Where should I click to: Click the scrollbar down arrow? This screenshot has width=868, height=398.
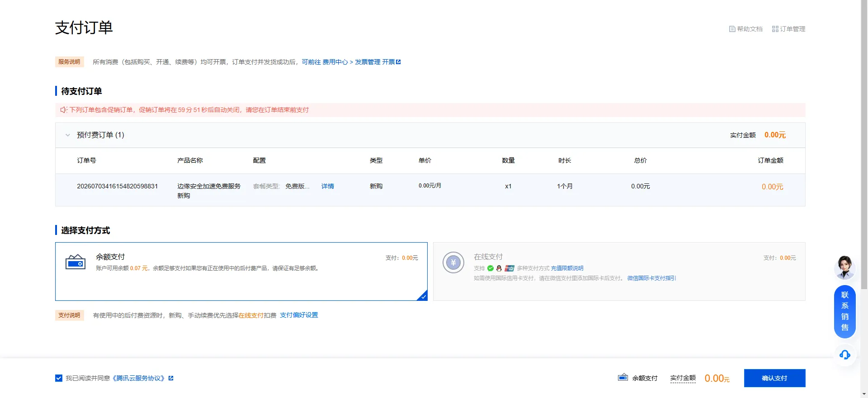pyautogui.click(x=864, y=394)
